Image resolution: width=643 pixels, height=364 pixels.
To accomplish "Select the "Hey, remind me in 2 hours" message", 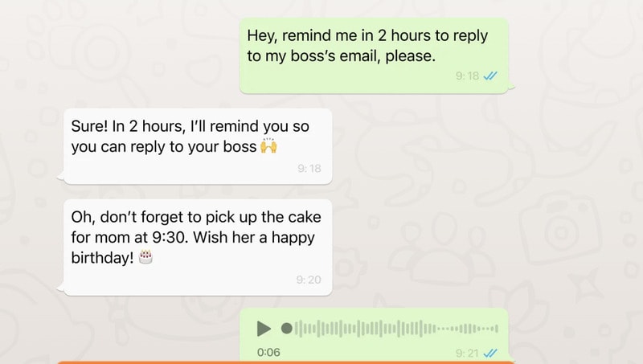I will coord(374,55).
